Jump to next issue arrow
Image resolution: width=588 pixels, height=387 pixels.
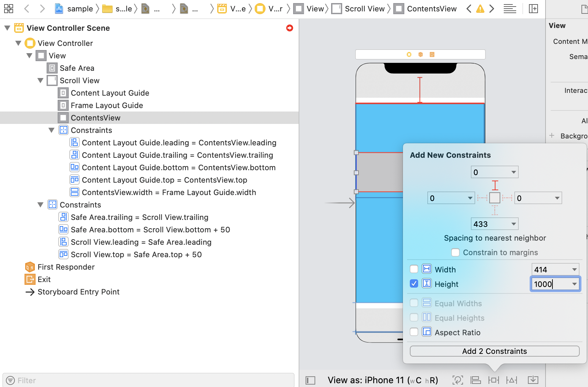(492, 9)
